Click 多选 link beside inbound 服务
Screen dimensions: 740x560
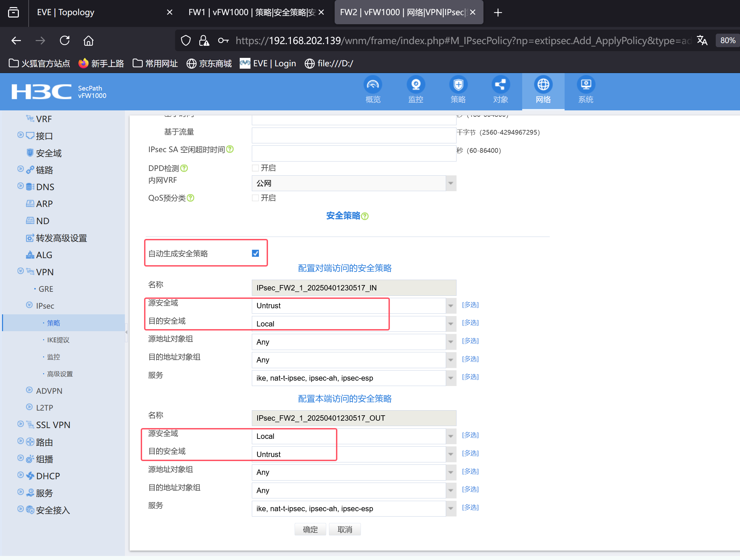click(470, 377)
